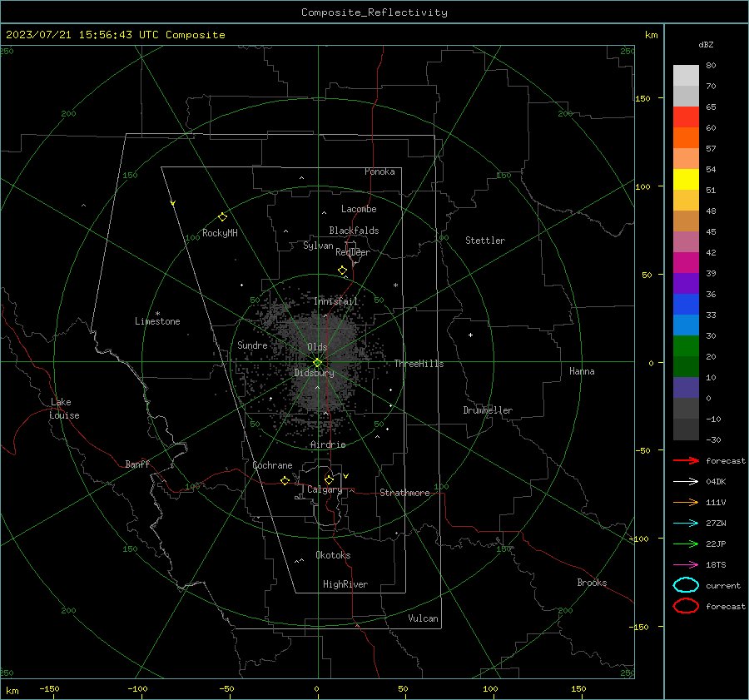The height and width of the screenshot is (700, 749).
Task: Click the Banff label on map
Action: click(x=137, y=464)
